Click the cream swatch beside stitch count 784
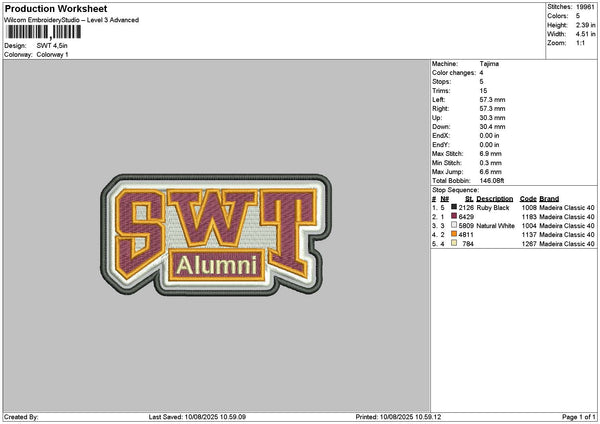 pyautogui.click(x=454, y=243)
